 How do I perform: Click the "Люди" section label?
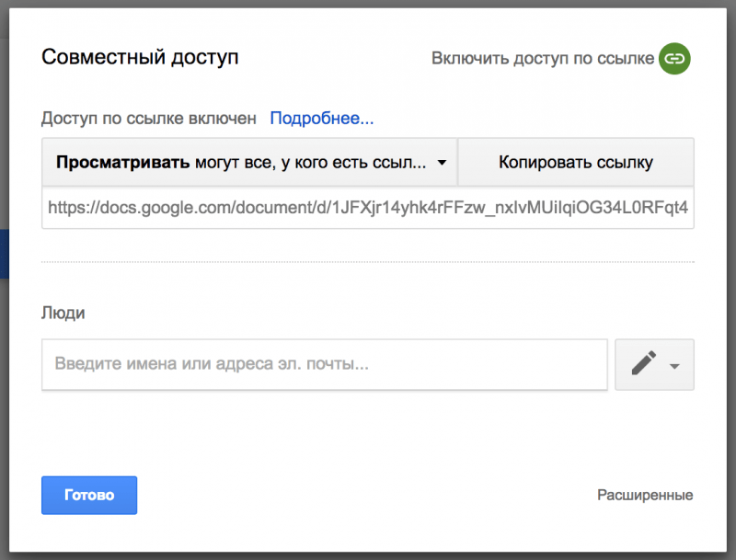click(63, 313)
